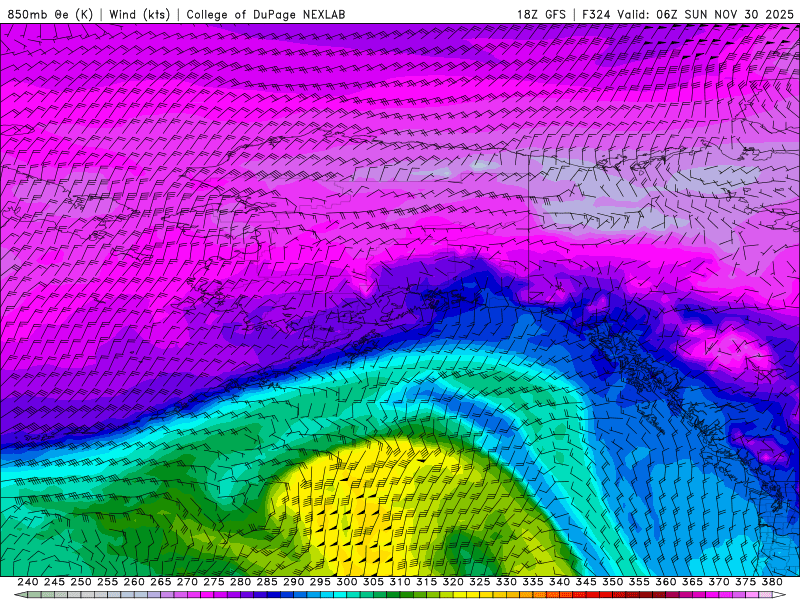Click the 280 value on the color scale
The height and width of the screenshot is (600, 800).
[x=240, y=582]
